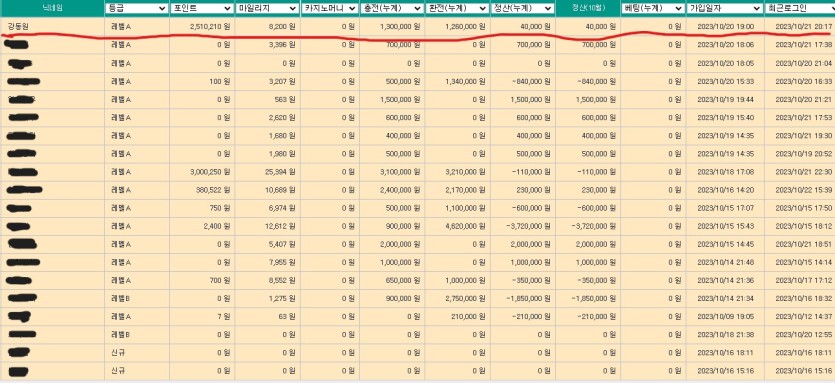
Task: Select the mileage cell 563 원
Action: 285,100
